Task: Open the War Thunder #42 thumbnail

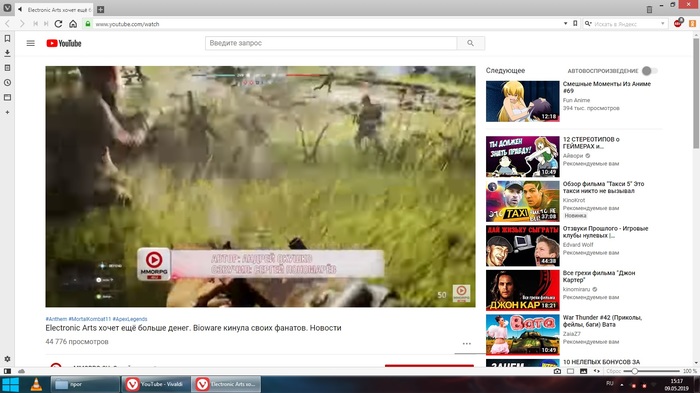Action: pyautogui.click(x=522, y=334)
